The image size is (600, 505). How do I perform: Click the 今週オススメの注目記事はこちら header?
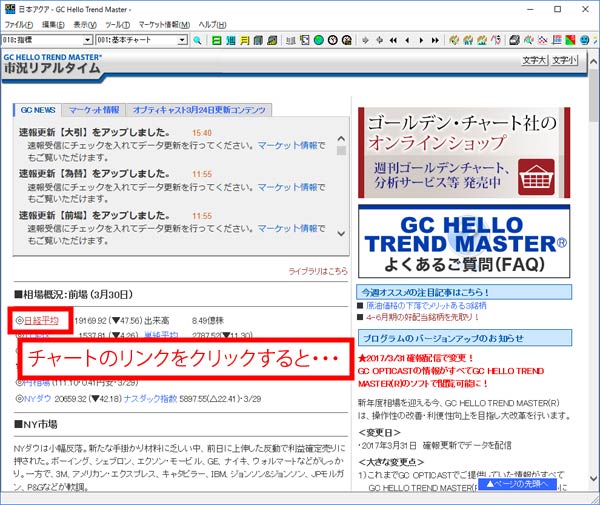point(465,292)
